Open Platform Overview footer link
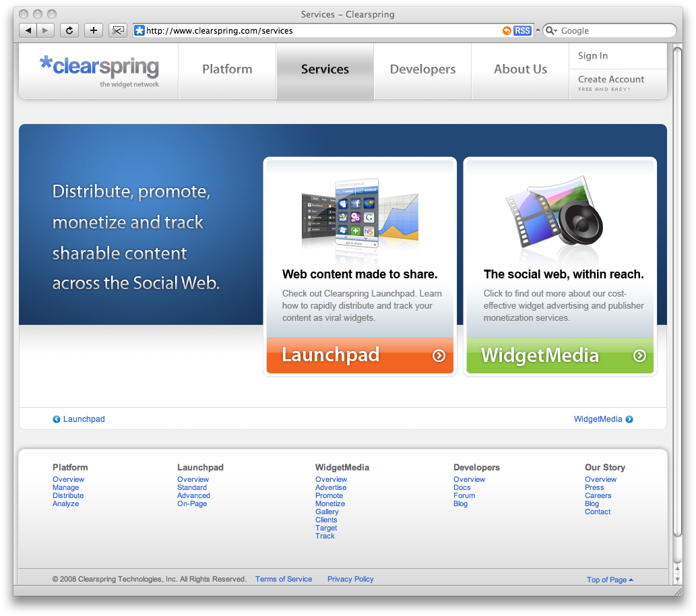Image resolution: width=696 pixels, height=616 pixels. 68,479
